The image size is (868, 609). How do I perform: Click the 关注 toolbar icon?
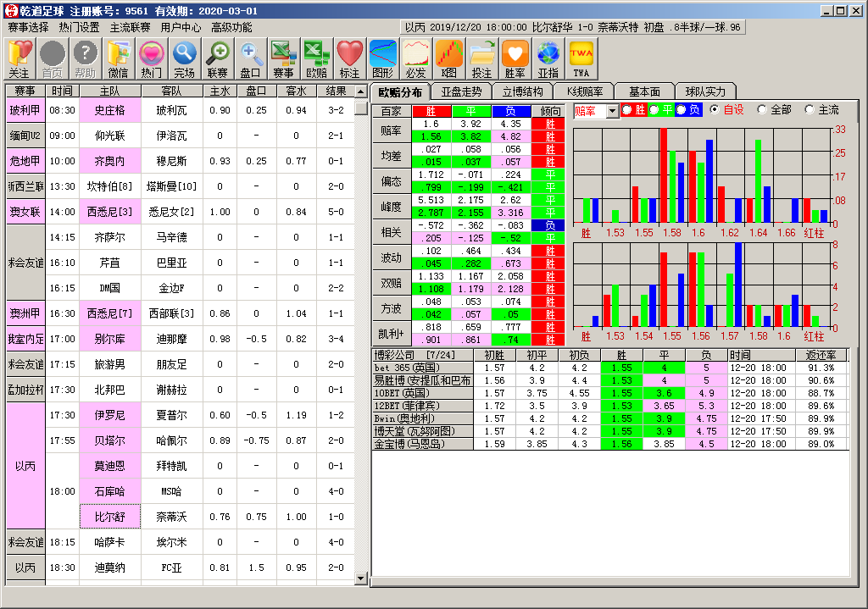click(x=19, y=59)
